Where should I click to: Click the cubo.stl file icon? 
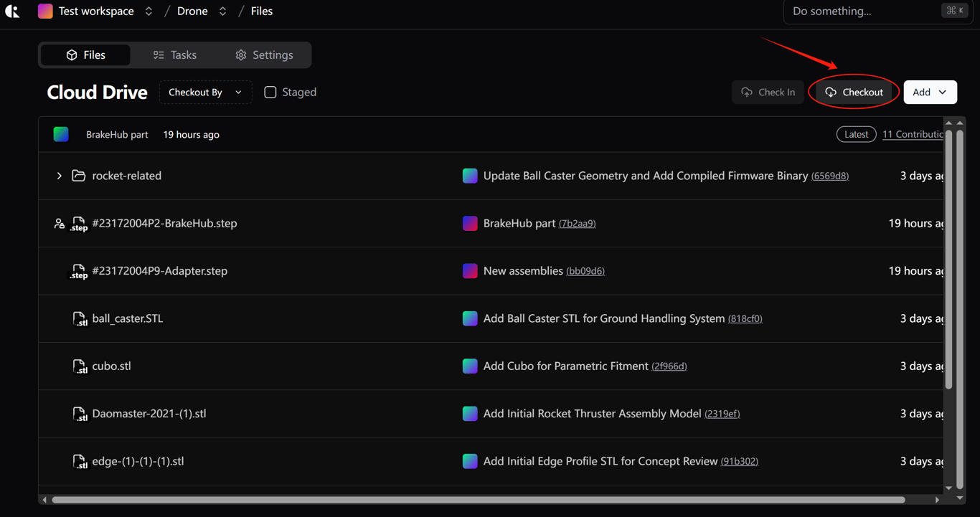click(x=80, y=366)
